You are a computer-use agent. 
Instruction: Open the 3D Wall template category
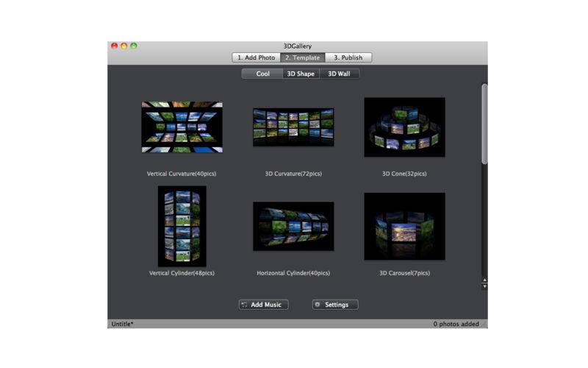340,74
